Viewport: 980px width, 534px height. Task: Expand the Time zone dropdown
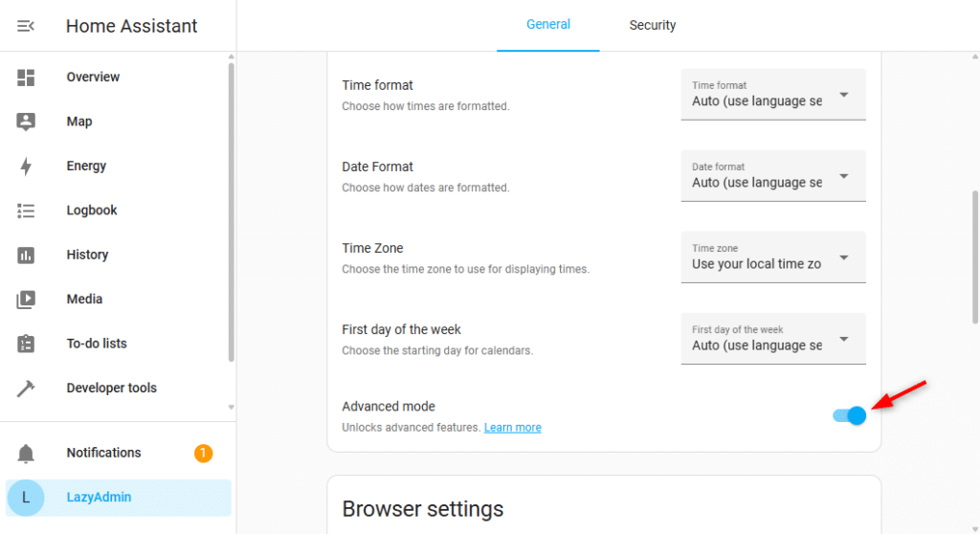point(772,256)
